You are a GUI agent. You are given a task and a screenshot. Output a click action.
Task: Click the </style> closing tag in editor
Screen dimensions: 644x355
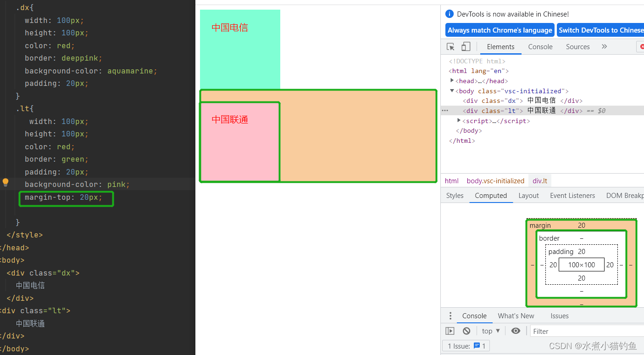(x=24, y=235)
